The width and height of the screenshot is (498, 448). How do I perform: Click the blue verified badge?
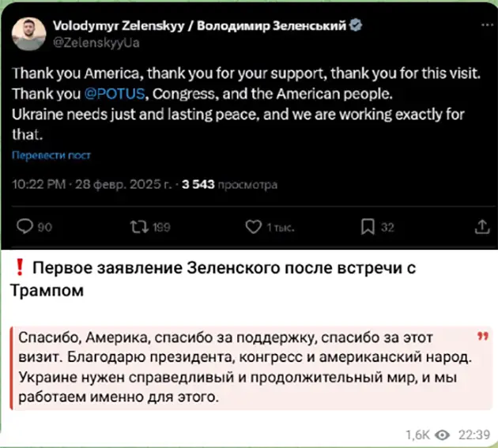coord(357,26)
